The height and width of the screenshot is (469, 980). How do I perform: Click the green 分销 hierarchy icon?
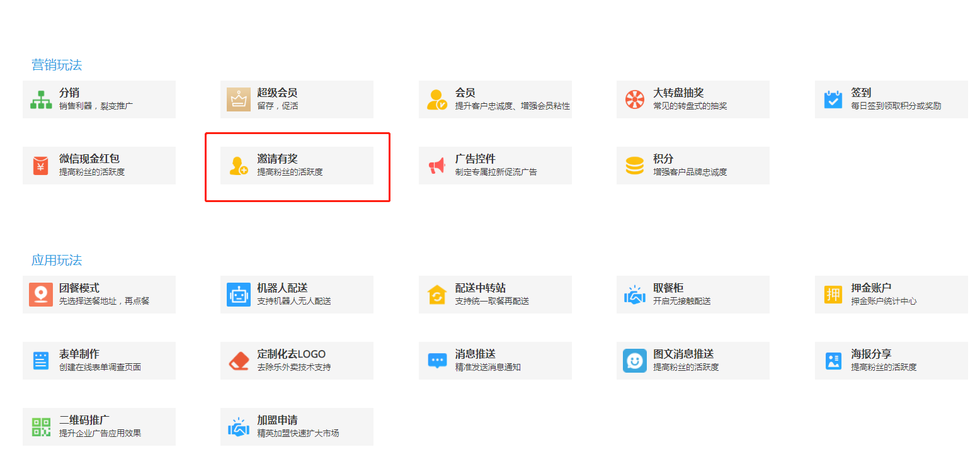coord(41,99)
